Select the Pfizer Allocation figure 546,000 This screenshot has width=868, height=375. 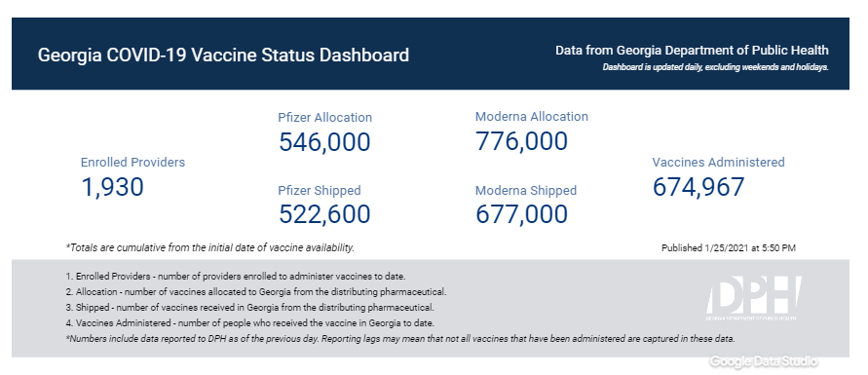tap(324, 142)
